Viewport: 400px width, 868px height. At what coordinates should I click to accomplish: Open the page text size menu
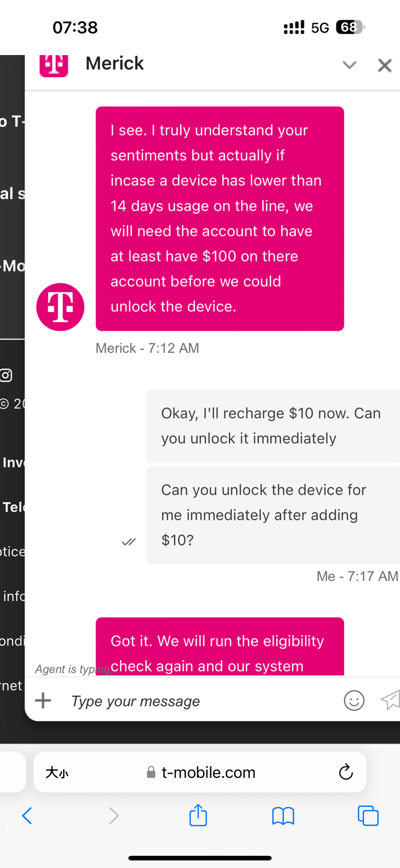pyautogui.click(x=57, y=772)
